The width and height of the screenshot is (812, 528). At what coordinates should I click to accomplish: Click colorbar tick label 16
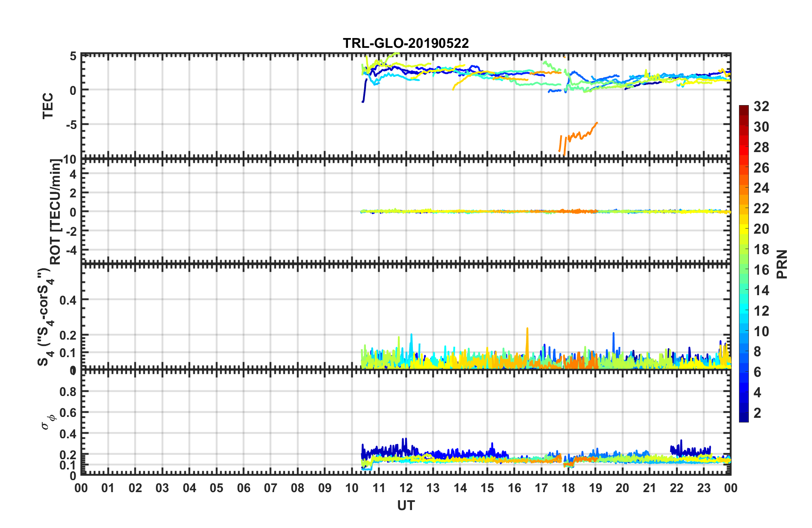point(761,270)
